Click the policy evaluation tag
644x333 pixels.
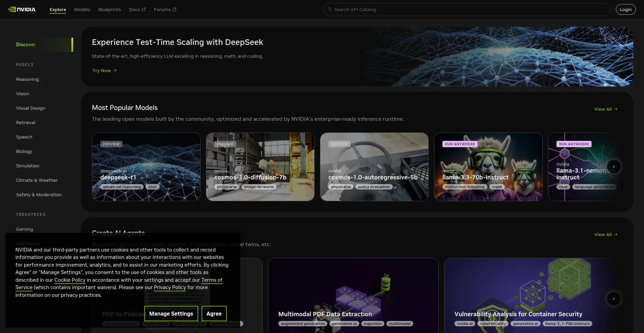374,187
